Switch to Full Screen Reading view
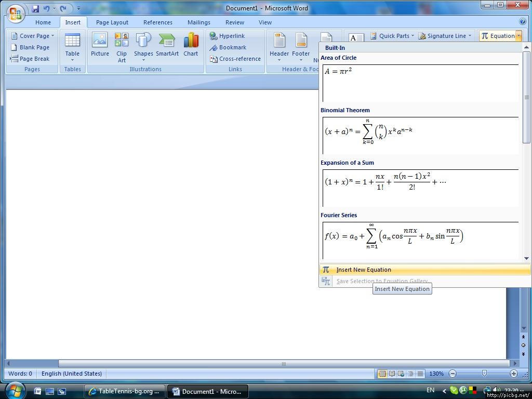Image resolution: width=532 pixels, height=399 pixels. tap(392, 374)
